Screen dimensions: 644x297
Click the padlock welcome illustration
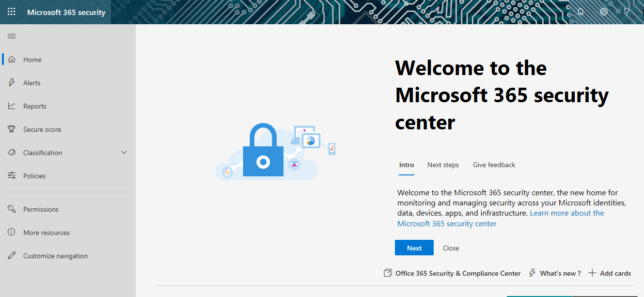(275, 152)
